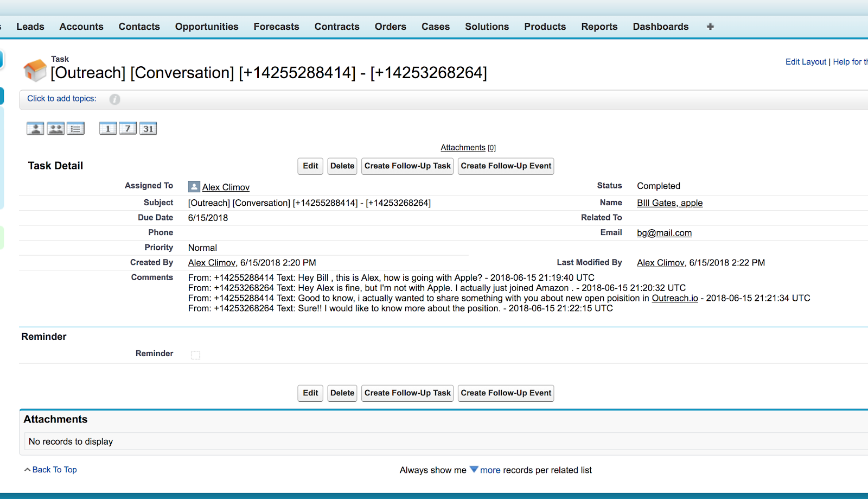Image resolution: width=868 pixels, height=499 pixels.
Task: Open Alex Climov in Assigned To field
Action: pos(226,187)
